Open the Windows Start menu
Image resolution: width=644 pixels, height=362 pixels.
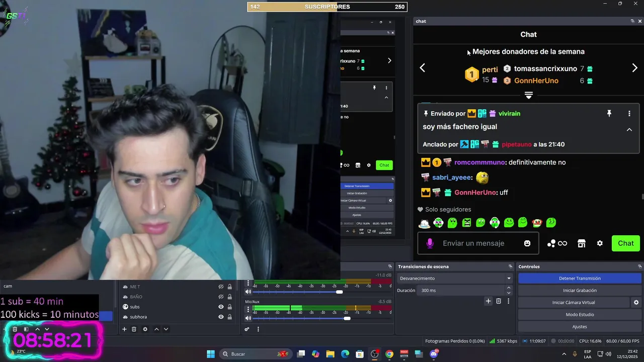click(211, 354)
